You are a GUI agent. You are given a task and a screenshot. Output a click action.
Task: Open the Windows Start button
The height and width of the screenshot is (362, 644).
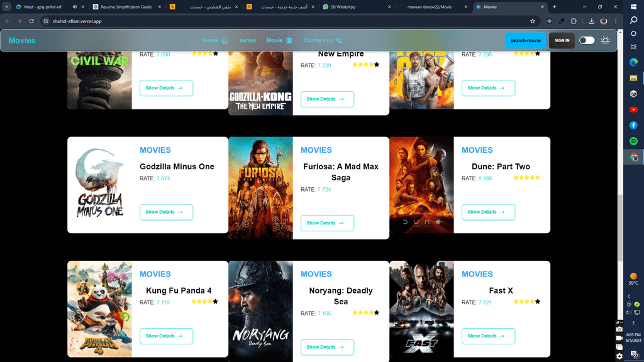pyautogui.click(x=634, y=7)
